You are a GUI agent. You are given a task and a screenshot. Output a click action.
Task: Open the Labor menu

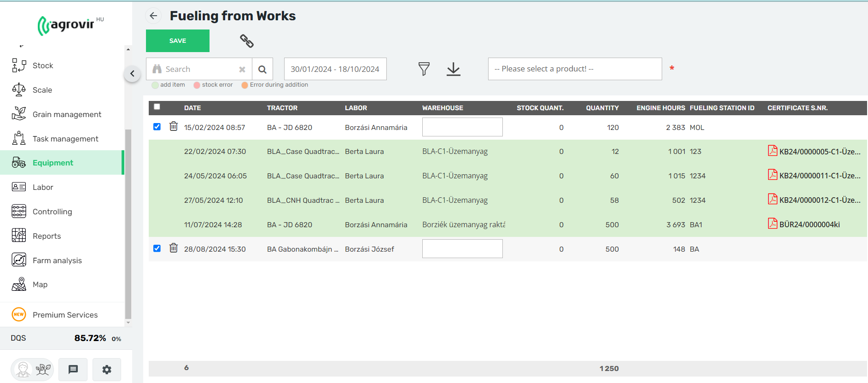coord(62,187)
